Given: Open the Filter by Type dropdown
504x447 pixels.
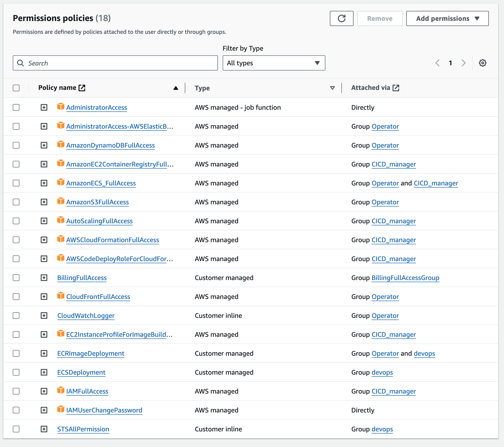Looking at the screenshot, I should point(274,63).
